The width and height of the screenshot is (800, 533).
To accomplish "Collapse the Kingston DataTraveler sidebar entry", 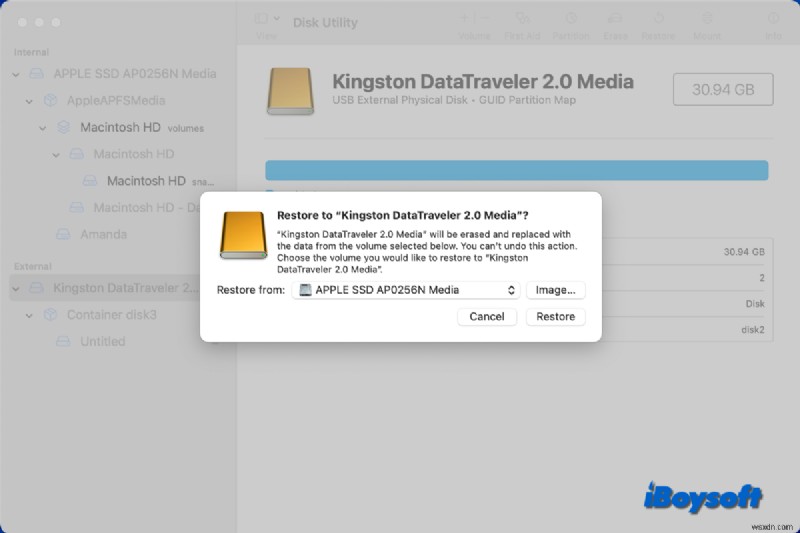I will click(16, 289).
